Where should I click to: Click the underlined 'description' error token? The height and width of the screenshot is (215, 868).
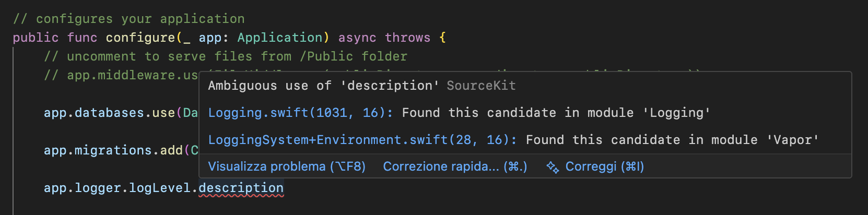point(241,188)
